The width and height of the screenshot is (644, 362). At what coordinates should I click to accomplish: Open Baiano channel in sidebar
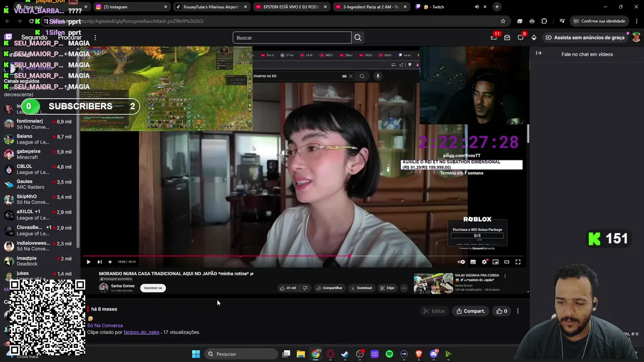click(38, 139)
